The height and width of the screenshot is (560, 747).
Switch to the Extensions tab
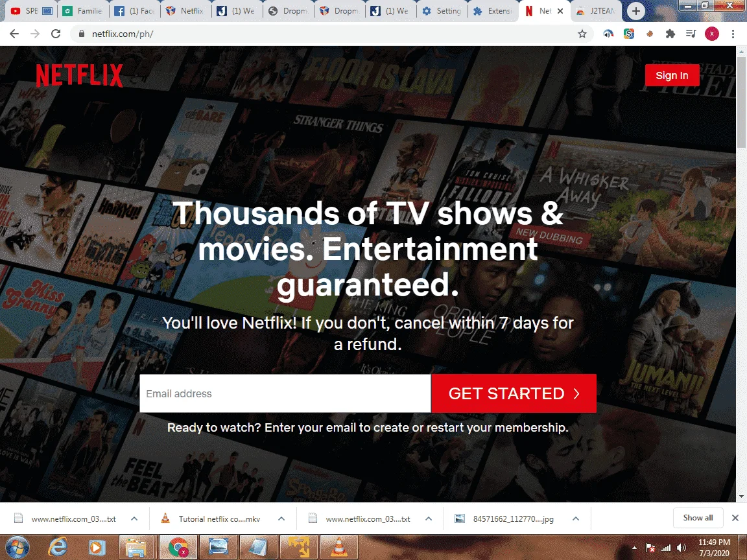coord(493,11)
